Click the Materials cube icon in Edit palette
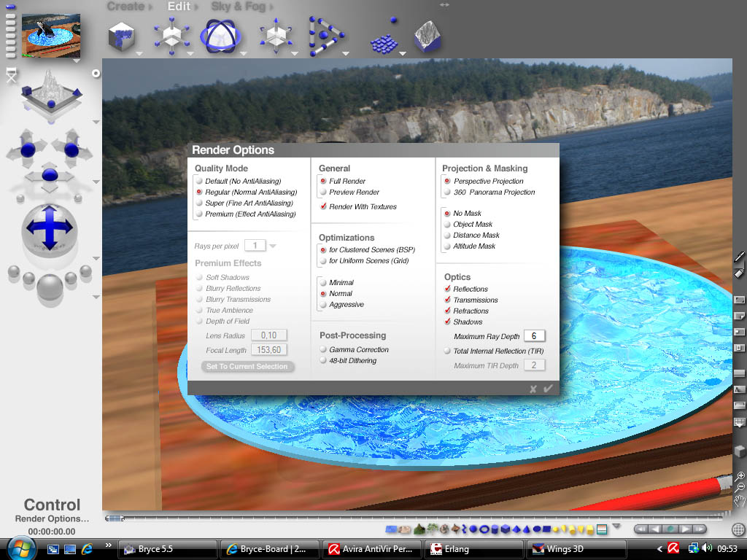747x560 pixels. coord(122,36)
